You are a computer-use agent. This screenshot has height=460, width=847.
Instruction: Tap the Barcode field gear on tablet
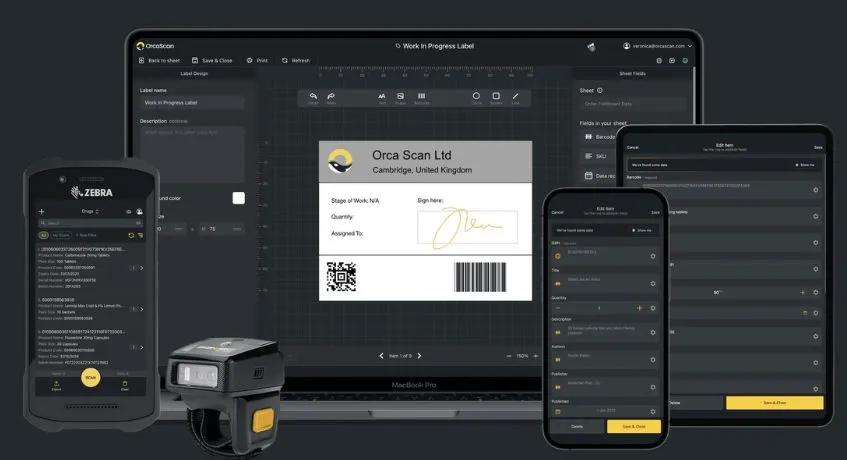(816, 190)
